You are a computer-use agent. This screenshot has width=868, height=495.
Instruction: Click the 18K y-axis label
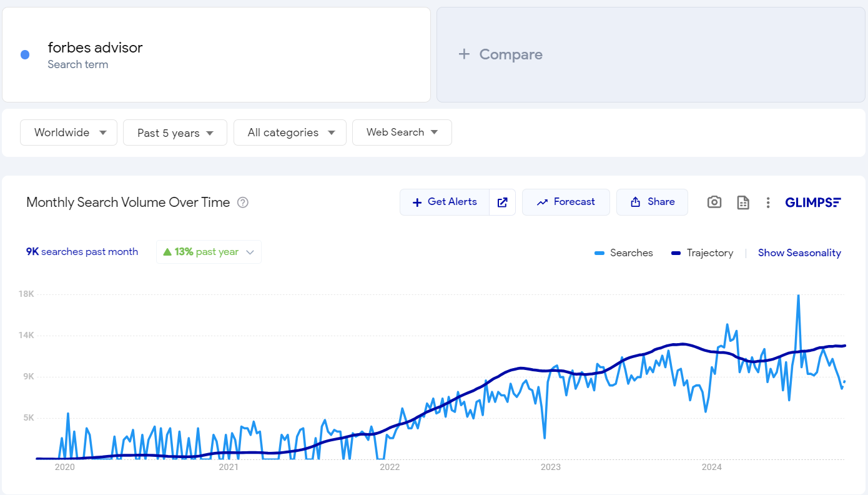(x=26, y=294)
